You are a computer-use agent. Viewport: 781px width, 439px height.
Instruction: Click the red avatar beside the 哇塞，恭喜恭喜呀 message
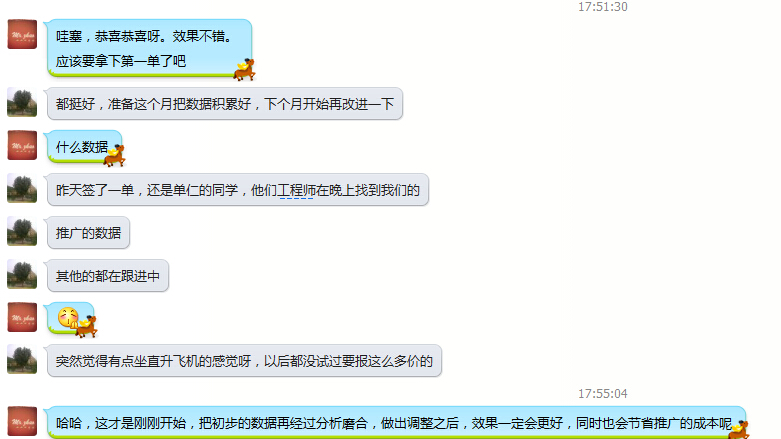coord(22,34)
